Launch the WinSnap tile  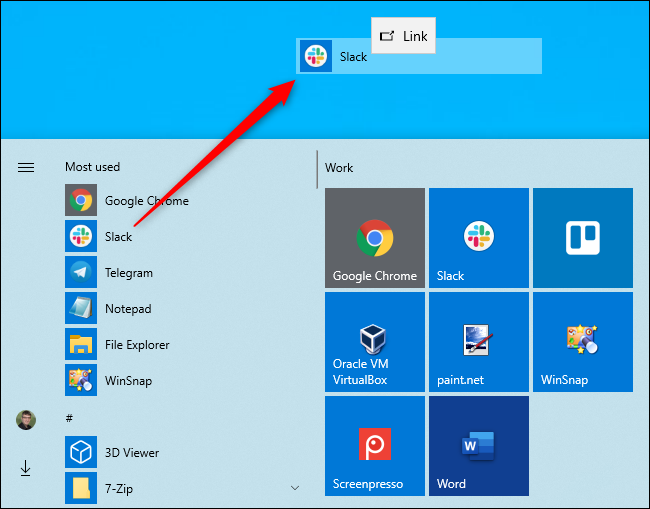click(x=582, y=342)
